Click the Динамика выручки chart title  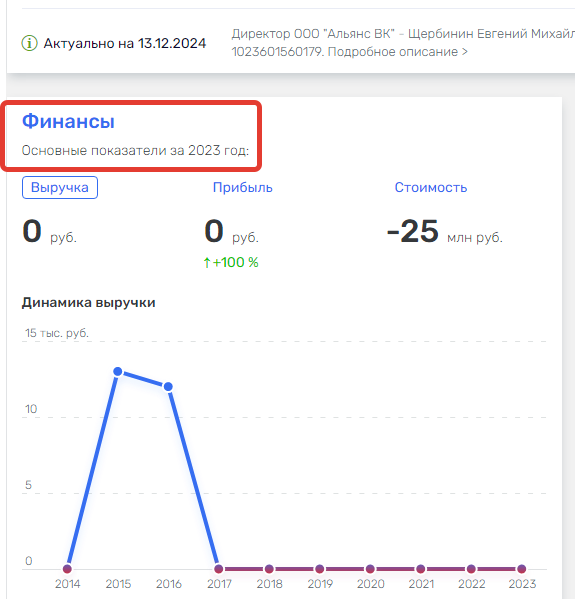click(x=89, y=303)
